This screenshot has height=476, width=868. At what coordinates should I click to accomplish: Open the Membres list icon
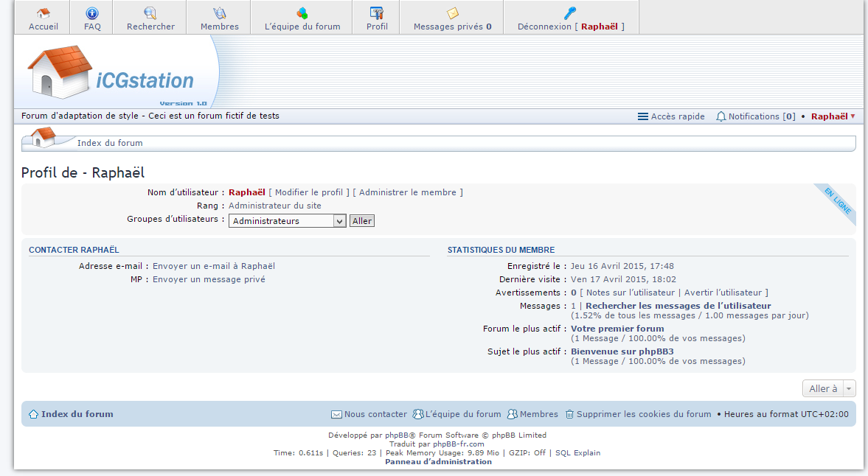click(220, 13)
